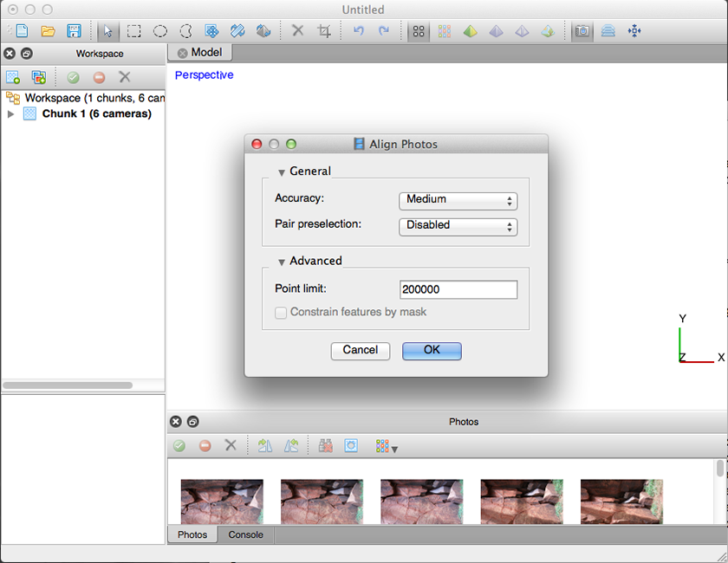This screenshot has width=728, height=563.
Task: Switch to the Photos bottom tab
Action: [192, 534]
